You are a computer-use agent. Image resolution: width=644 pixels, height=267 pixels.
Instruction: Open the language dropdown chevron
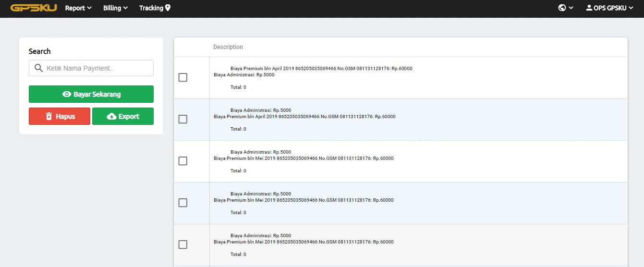(571, 8)
